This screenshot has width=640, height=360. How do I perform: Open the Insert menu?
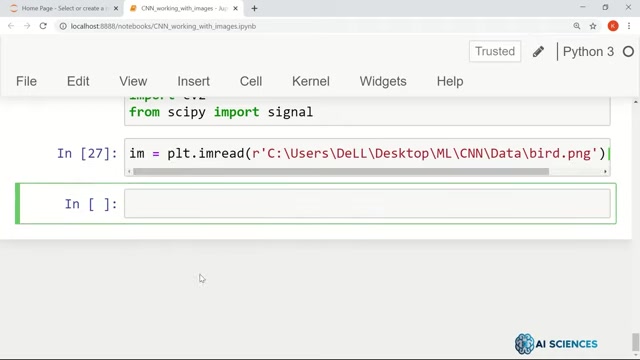pos(193,81)
